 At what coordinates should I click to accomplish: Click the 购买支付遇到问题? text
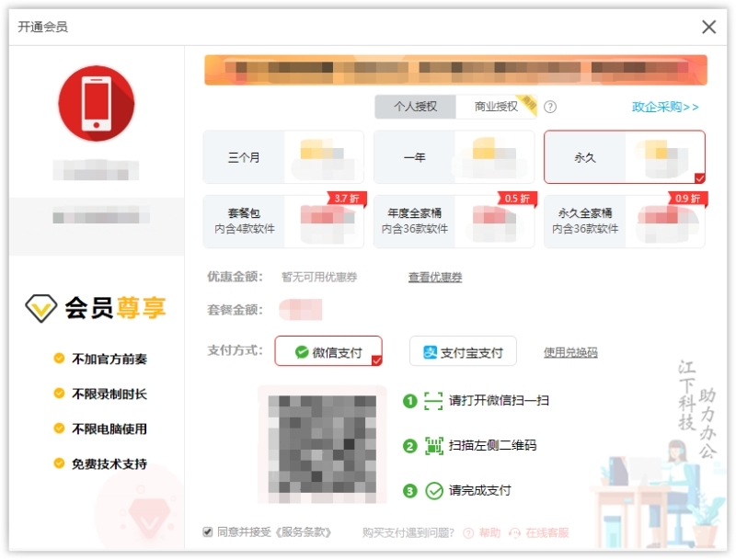(408, 532)
